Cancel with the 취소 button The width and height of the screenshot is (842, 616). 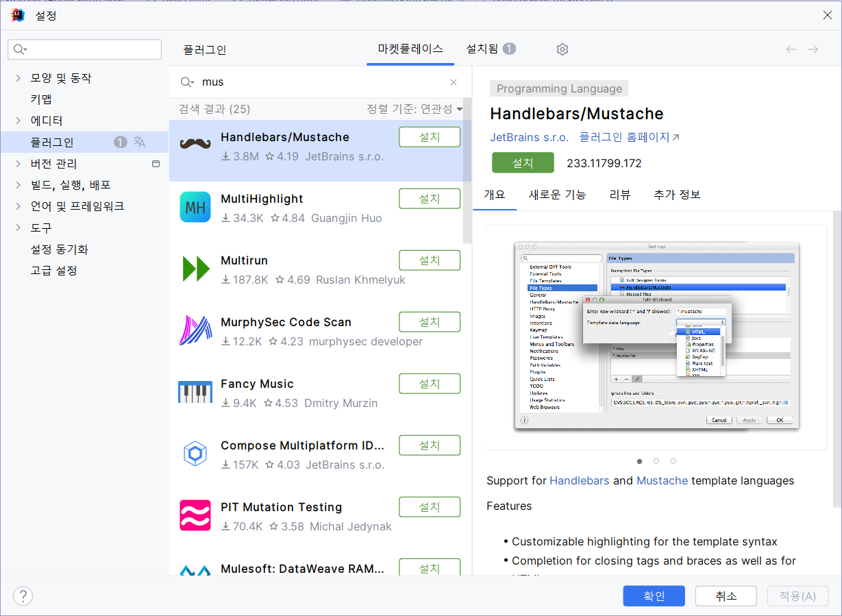(x=726, y=596)
